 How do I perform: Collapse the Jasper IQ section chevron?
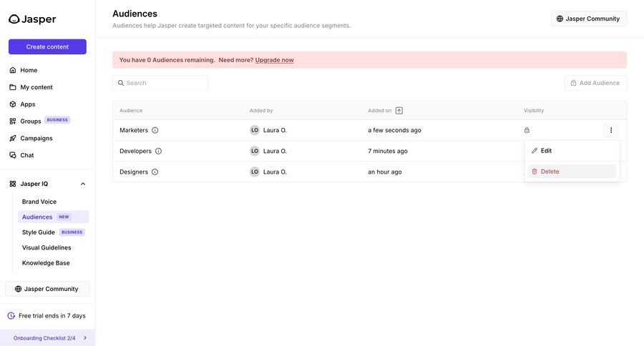83,184
